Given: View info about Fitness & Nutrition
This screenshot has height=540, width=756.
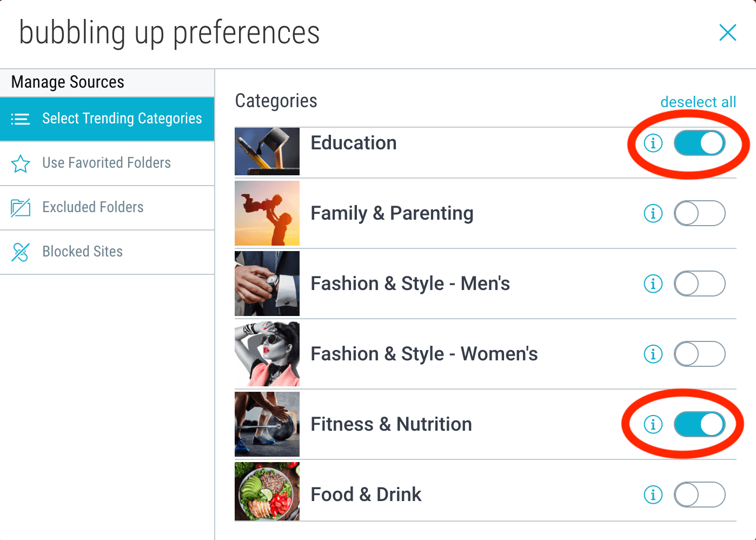Looking at the screenshot, I should [x=653, y=424].
